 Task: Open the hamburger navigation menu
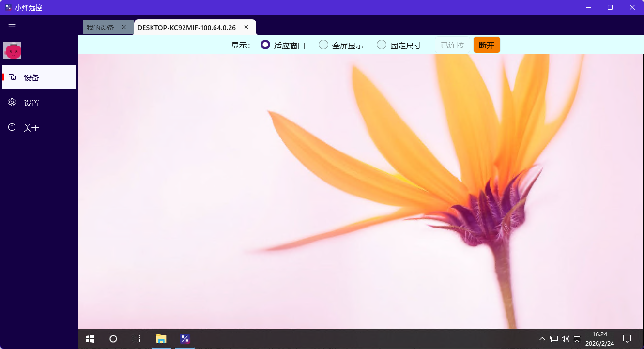click(12, 27)
